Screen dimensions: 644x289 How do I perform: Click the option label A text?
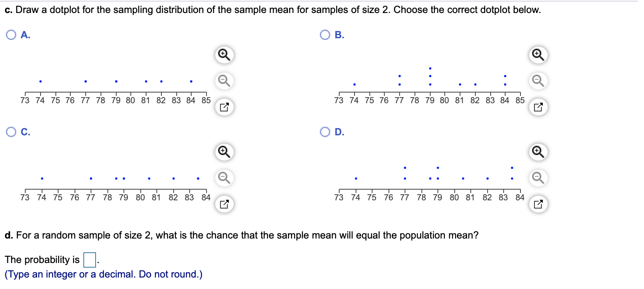pyautogui.click(x=24, y=35)
